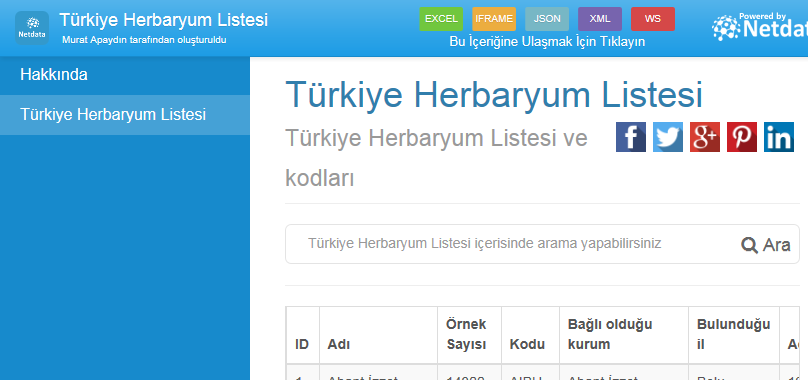Click the Netdata logo icon in header
Image resolution: width=808 pixels, height=380 pixels.
point(32,28)
